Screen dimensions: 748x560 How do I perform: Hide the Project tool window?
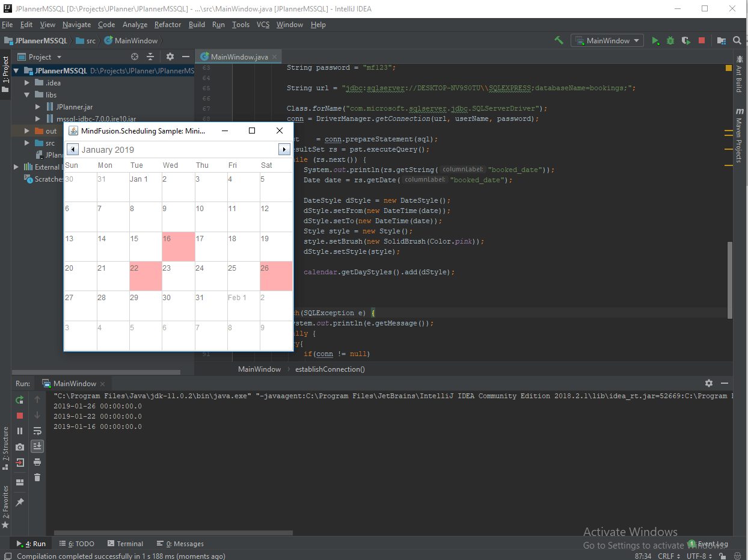[x=186, y=57]
